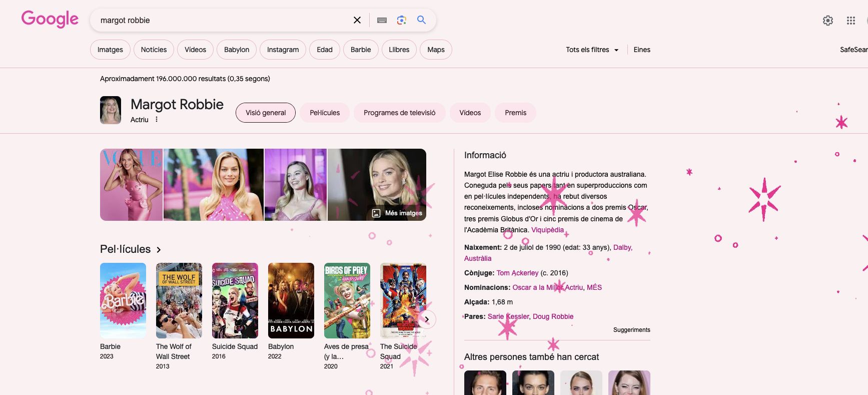This screenshot has width=868, height=395.
Task: Open first related person thumbnail
Action: click(485, 383)
